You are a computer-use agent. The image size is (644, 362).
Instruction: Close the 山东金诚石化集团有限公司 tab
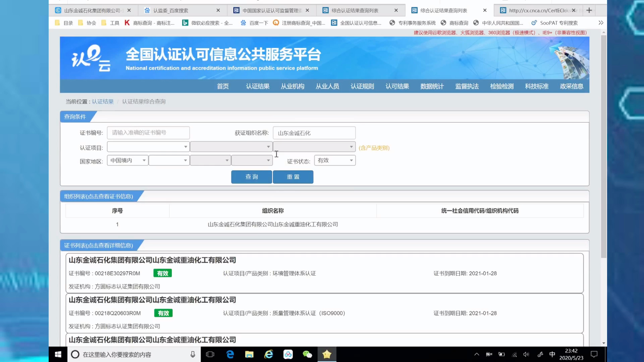[x=129, y=10]
